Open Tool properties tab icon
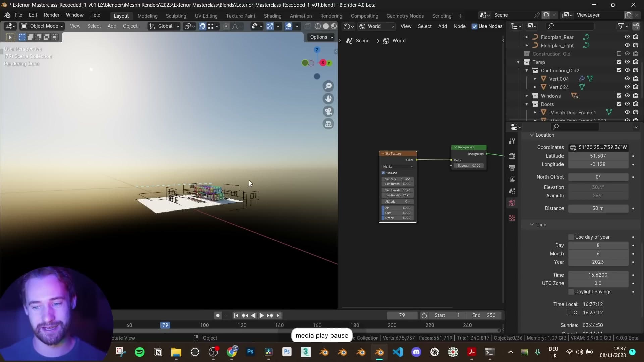Viewport: 644px width, 362px height. coord(512,141)
